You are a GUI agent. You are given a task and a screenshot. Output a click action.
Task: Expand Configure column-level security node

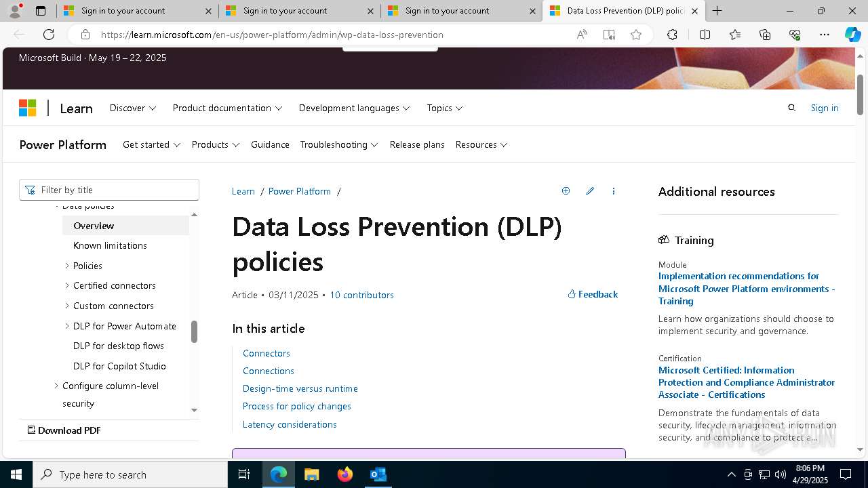(x=56, y=386)
